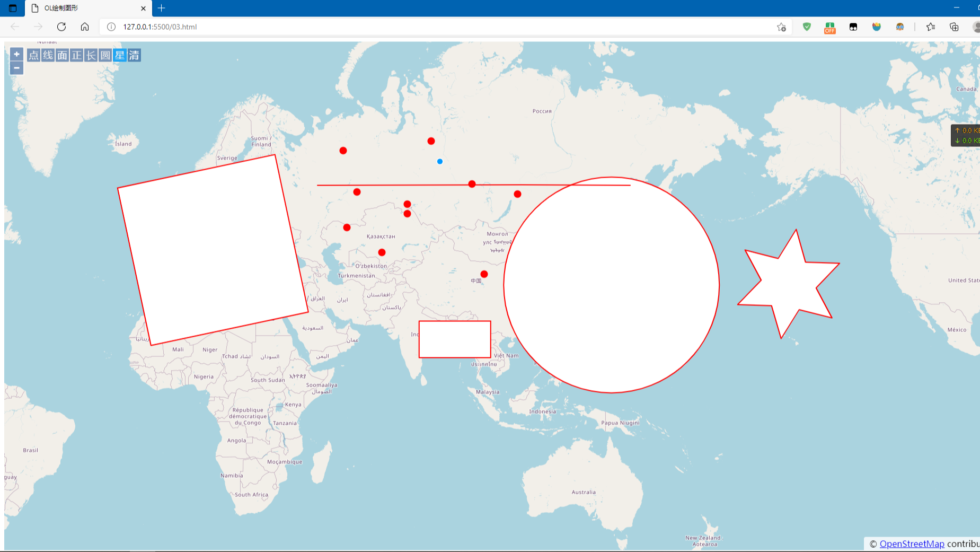Click the Moçambique map label
The image size is (980, 552).
(285, 462)
